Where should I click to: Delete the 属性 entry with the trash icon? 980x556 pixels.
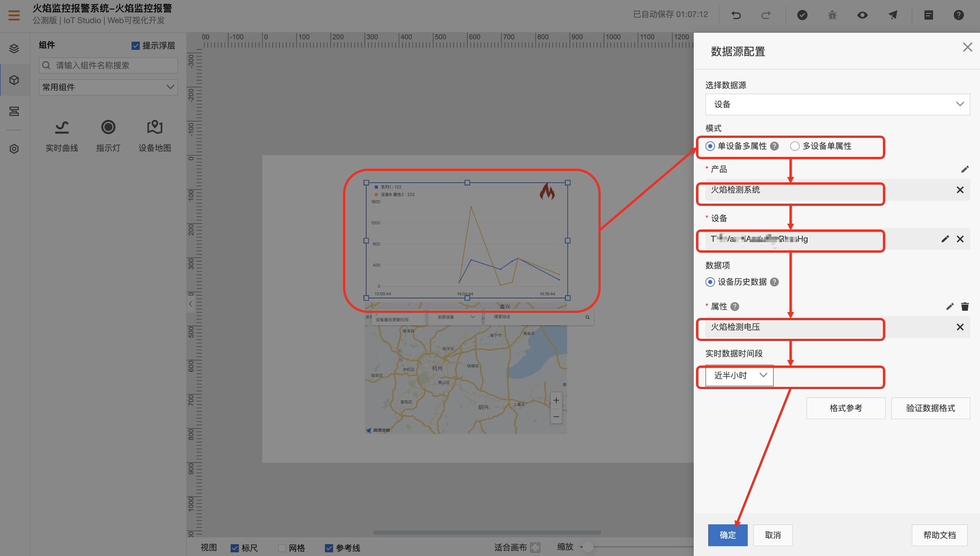[x=965, y=307]
